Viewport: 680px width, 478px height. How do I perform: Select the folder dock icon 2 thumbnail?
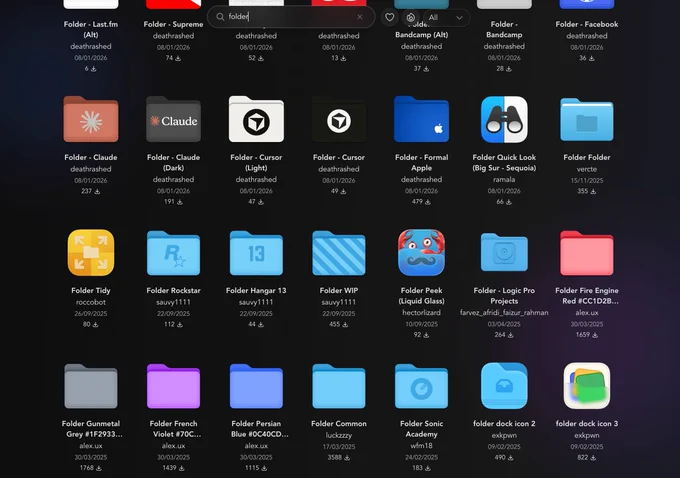504,386
